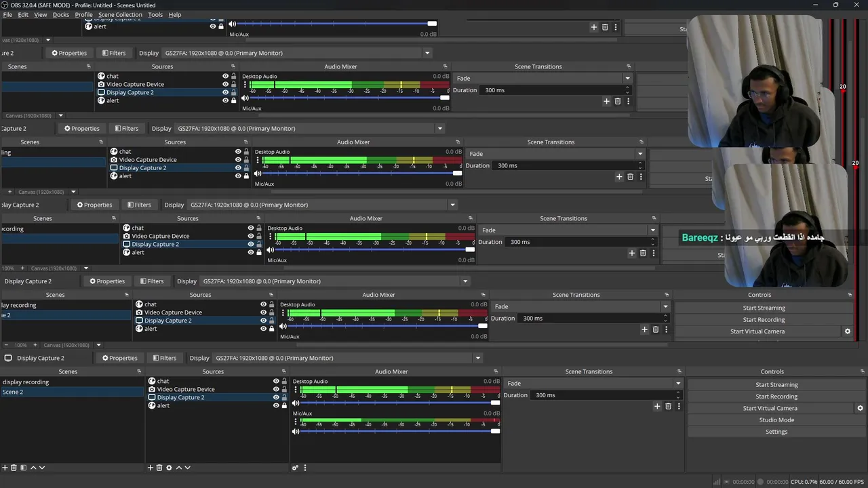Remove selected scene via Scenes toolbar trash

click(14, 468)
